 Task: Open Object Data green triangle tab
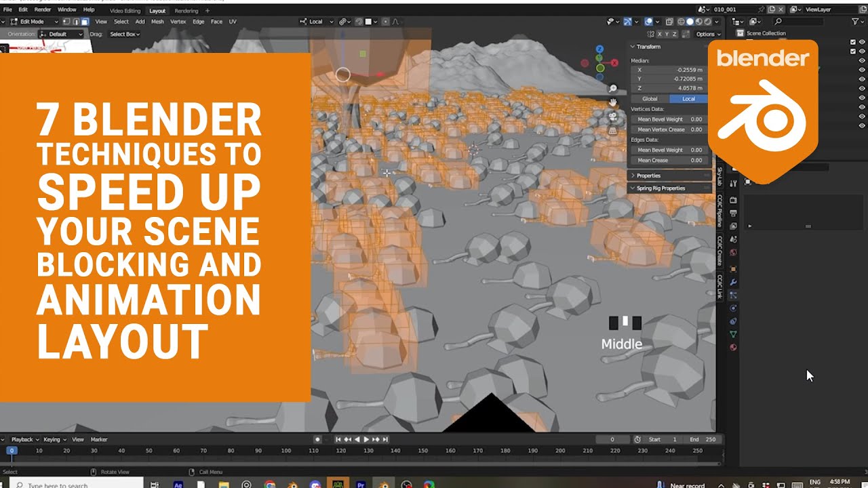point(733,334)
